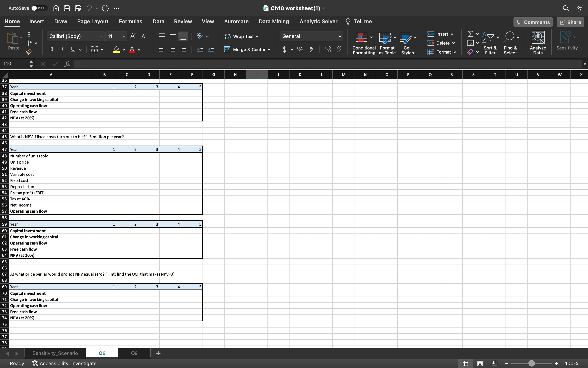Switch to the Q9 sheet tab
This screenshot has width=588, height=368.
tap(134, 353)
